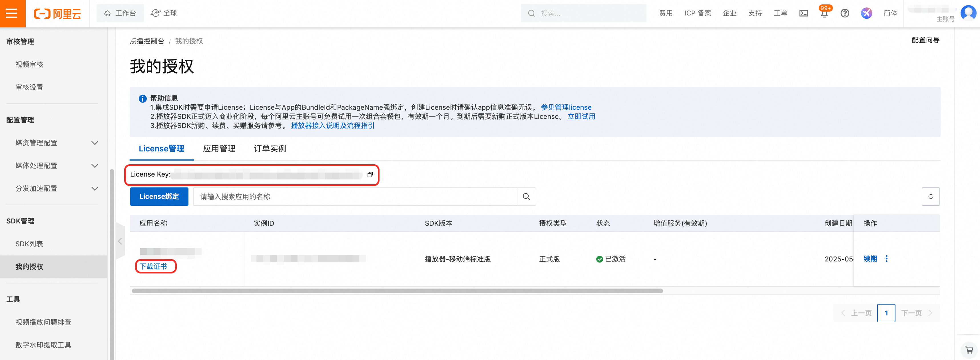
Task: Click 续期 to renew license
Action: [x=870, y=259]
